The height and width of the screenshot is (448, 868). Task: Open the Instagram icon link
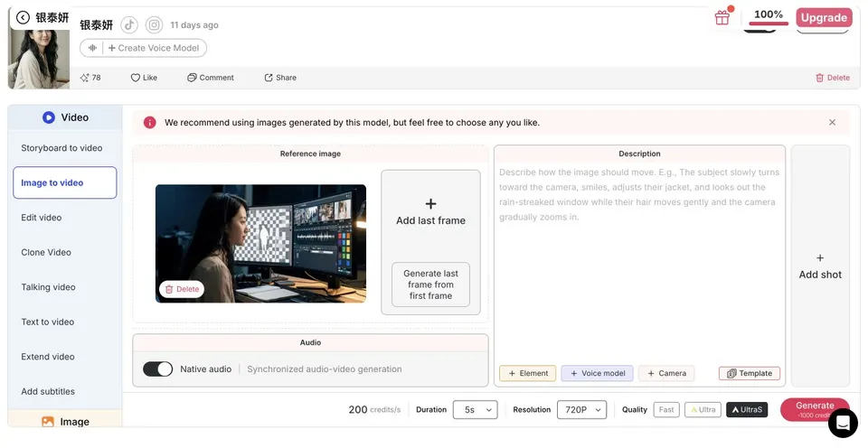tap(155, 25)
